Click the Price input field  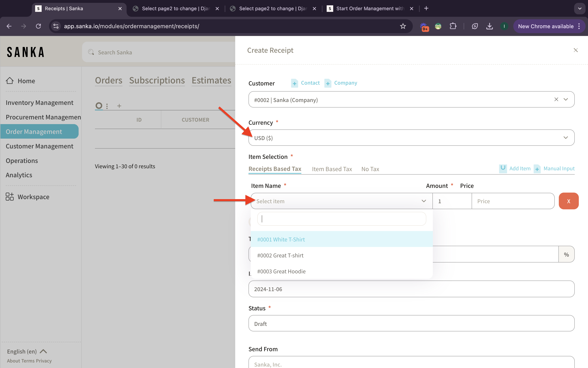(513, 201)
